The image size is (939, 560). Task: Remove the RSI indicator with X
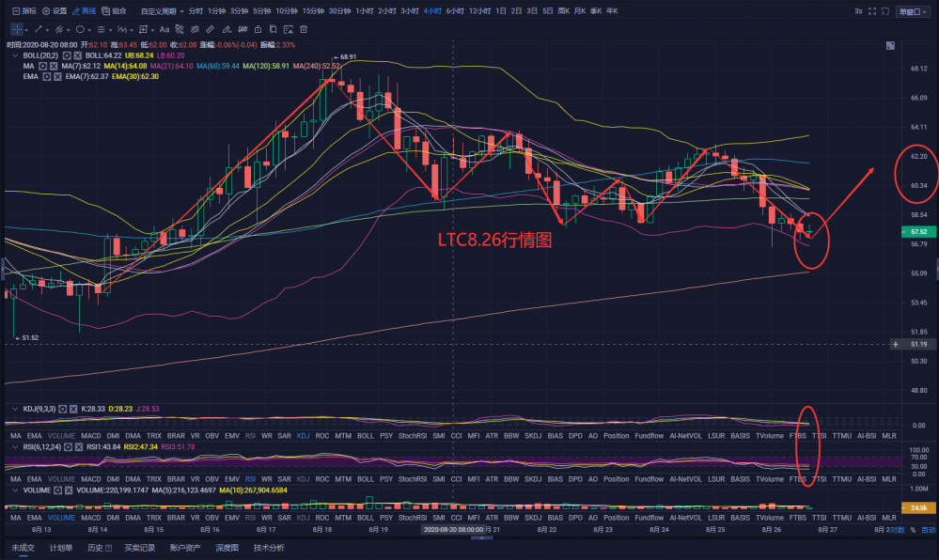click(78, 447)
